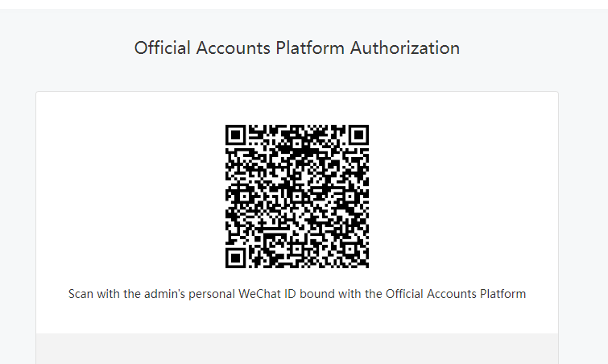Click the word "Platform" in the page heading
The width and height of the screenshot is (608, 364).
[x=310, y=48]
